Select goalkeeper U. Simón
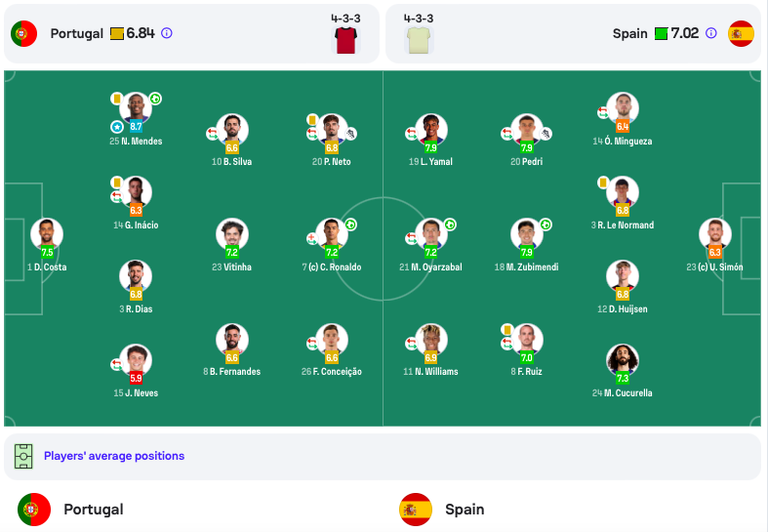This screenshot has height=532, width=768. 715,233
